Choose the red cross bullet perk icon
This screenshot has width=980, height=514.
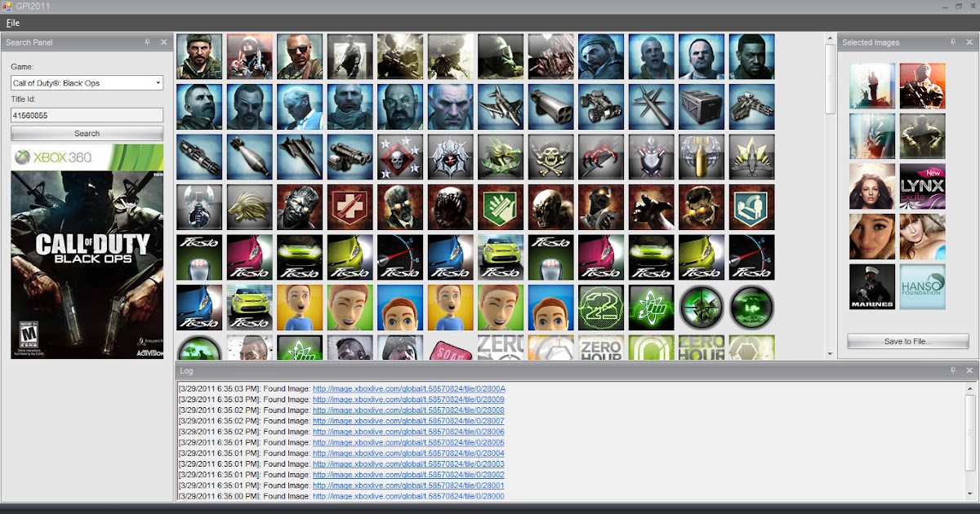coord(350,207)
